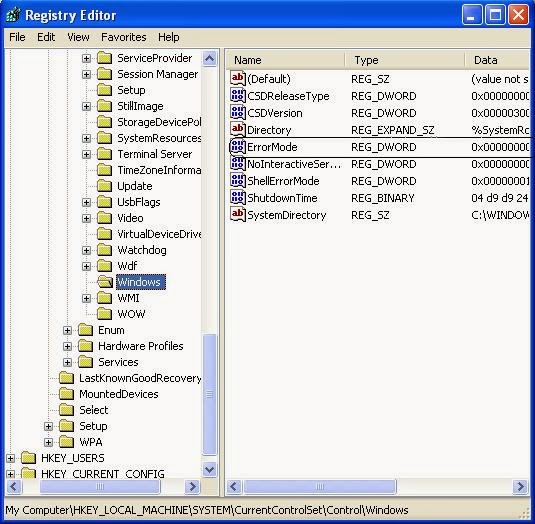The height and width of the screenshot is (524, 535).
Task: Open the Favorites menu
Action: pos(124,37)
